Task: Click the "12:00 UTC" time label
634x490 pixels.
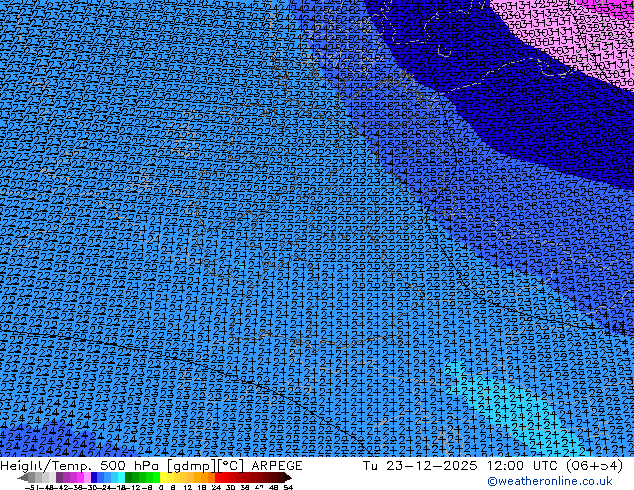Action: coord(524,466)
